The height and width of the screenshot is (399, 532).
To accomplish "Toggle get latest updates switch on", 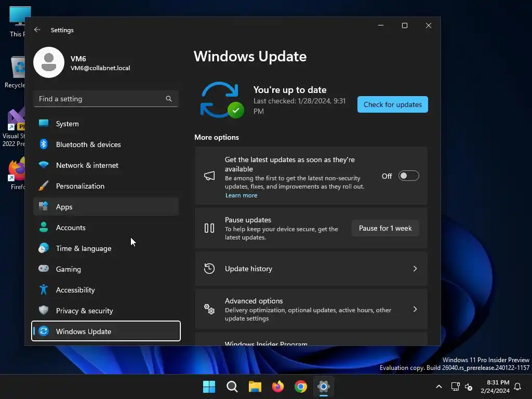I will tap(408, 176).
